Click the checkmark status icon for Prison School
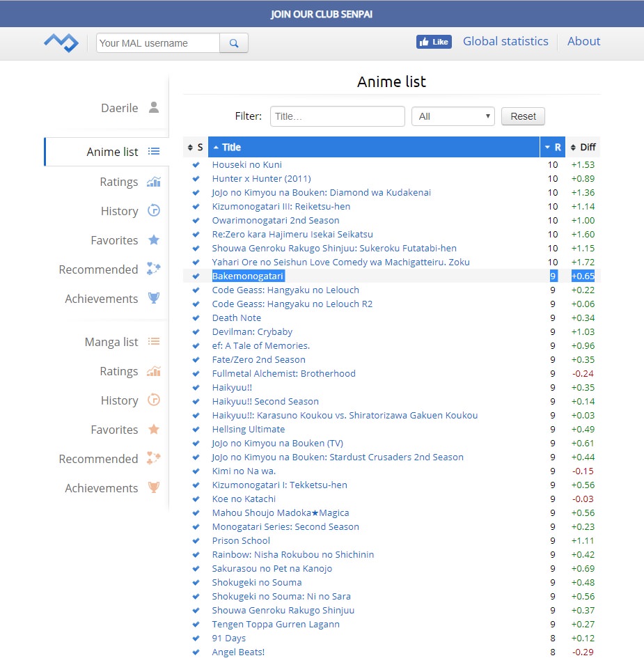 pyautogui.click(x=196, y=541)
